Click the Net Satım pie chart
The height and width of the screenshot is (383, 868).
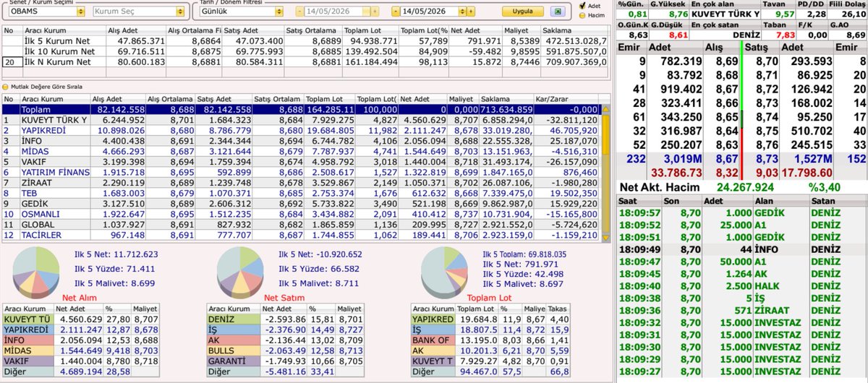pos(240,272)
